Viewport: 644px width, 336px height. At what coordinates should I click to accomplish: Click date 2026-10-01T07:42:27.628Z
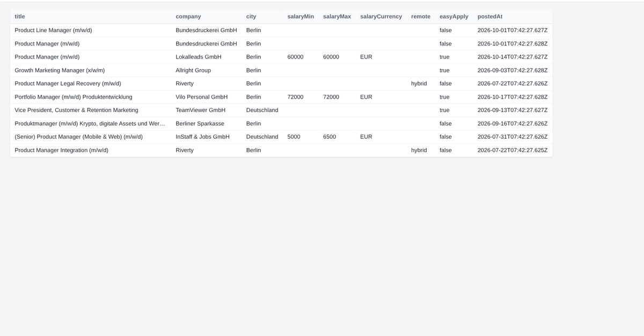[513, 43]
